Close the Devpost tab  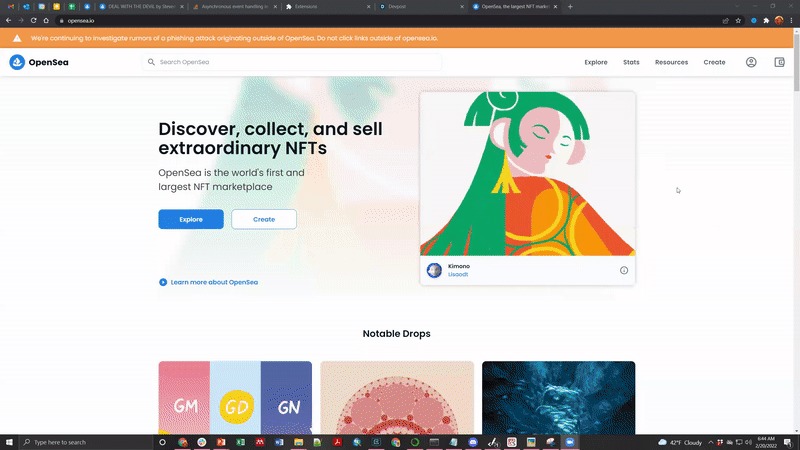click(462, 7)
